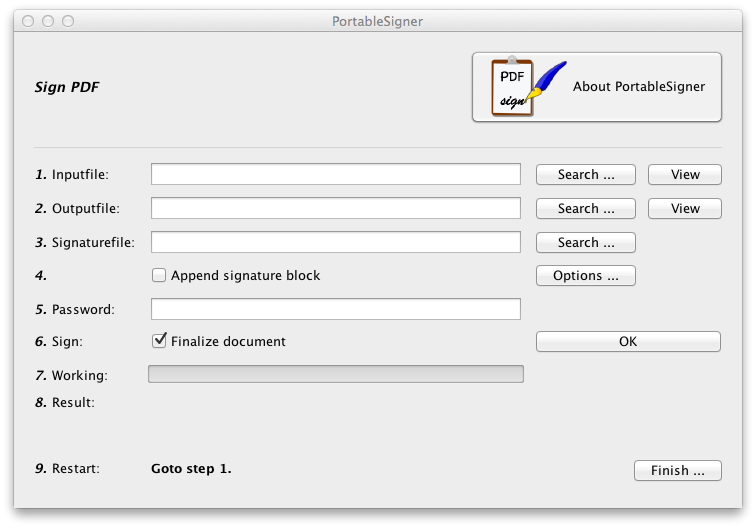Click the Inputfile text field
756x528 pixels.
pyautogui.click(x=336, y=174)
